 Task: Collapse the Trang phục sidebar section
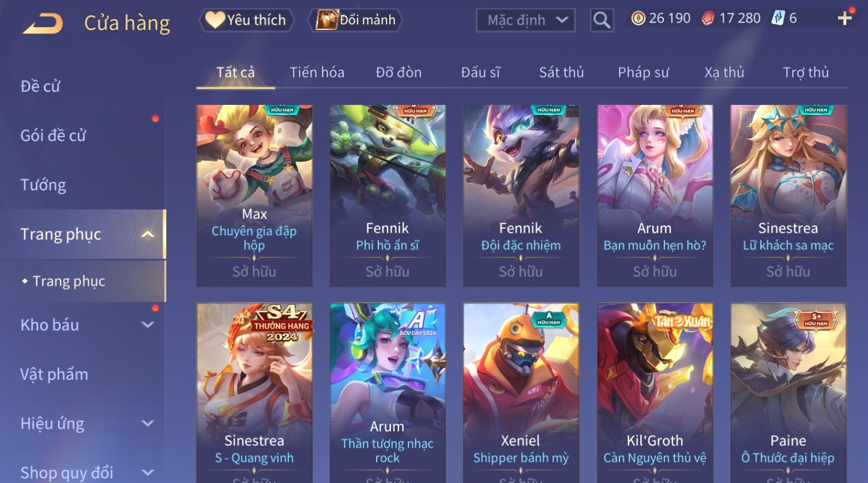[x=148, y=234]
